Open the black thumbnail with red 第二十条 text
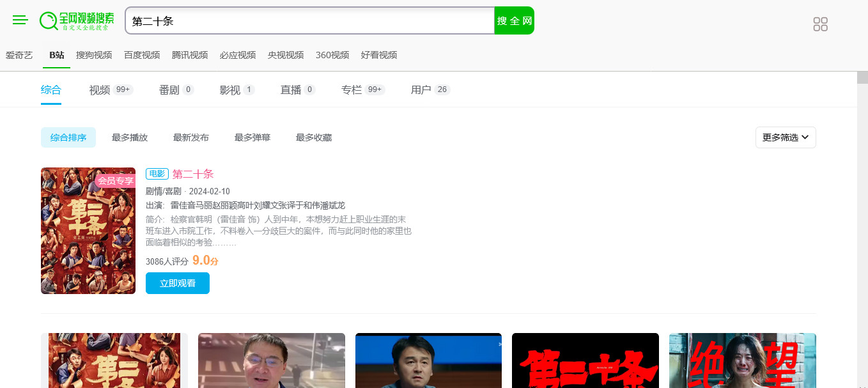Screen dimensions: 868x388 click(x=585, y=361)
